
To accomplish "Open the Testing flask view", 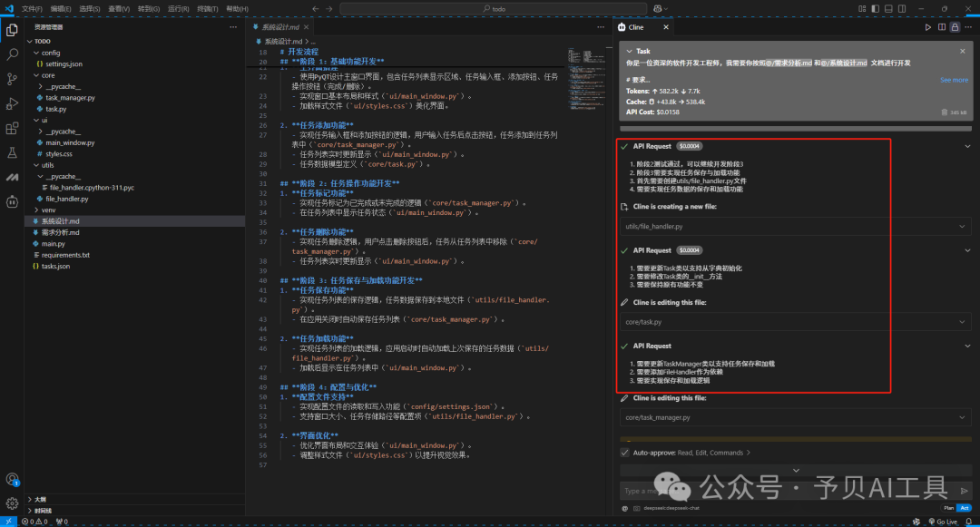I will (x=12, y=152).
